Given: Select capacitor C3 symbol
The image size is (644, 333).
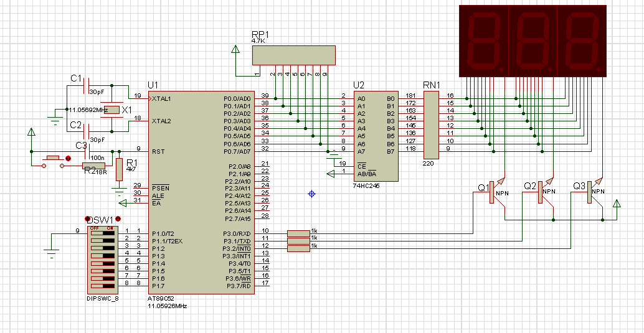Looking at the screenshot, I should (x=87, y=151).
